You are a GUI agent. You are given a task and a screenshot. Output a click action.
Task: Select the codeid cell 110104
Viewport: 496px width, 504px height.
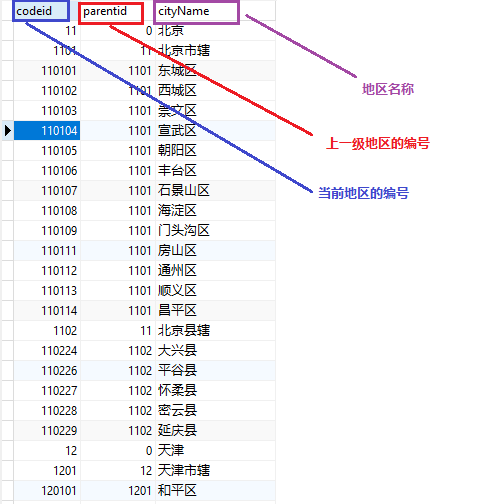click(x=47, y=130)
